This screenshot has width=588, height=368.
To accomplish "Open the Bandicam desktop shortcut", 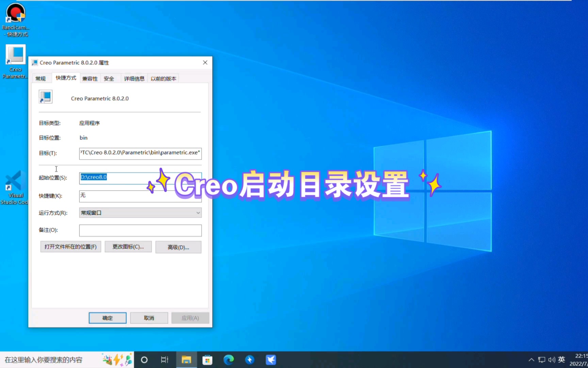I will point(16,19).
